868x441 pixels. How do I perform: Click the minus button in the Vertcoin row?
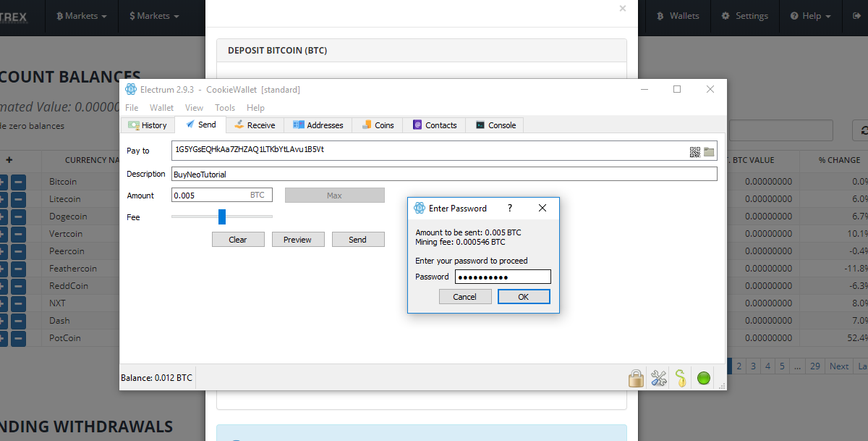coord(19,234)
